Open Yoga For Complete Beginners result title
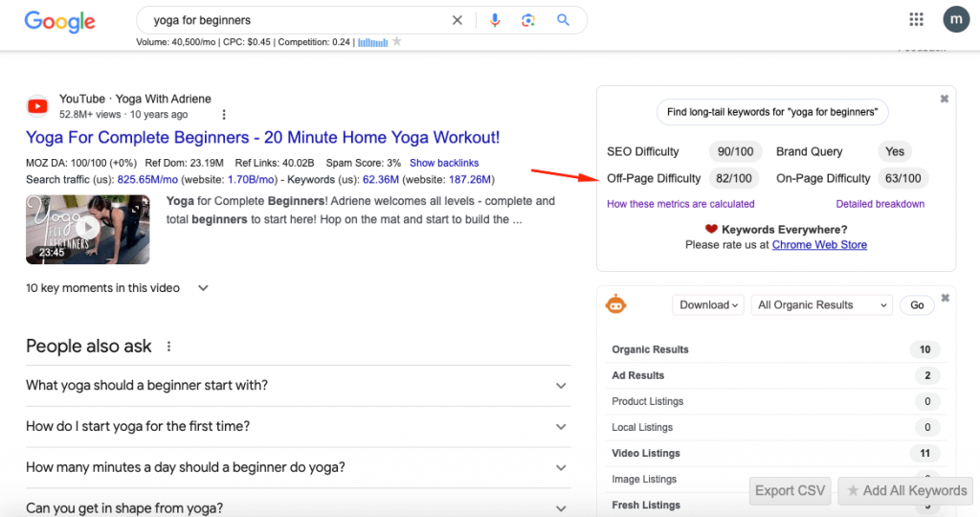 tap(262, 138)
